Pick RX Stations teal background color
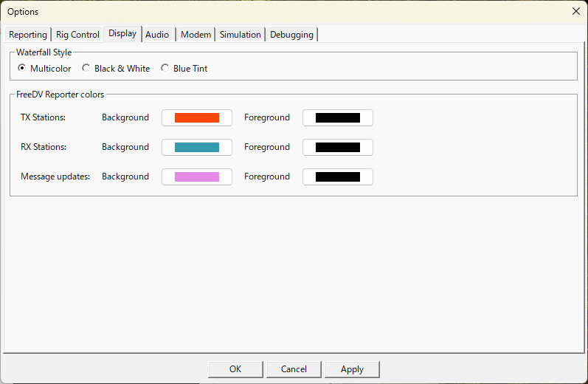 [197, 147]
